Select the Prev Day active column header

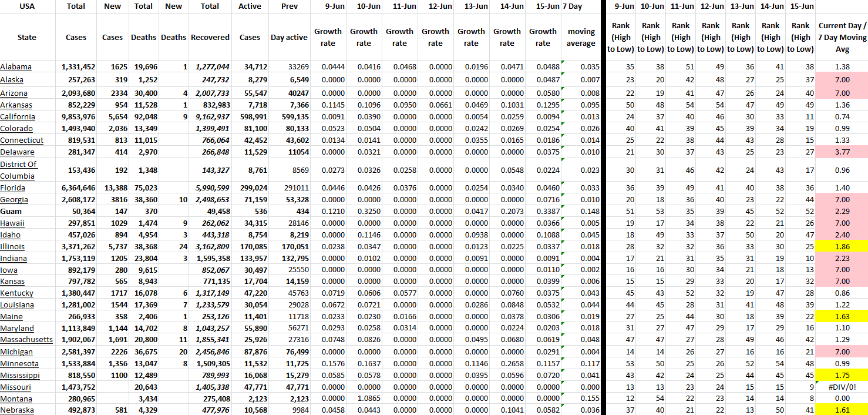pos(289,37)
